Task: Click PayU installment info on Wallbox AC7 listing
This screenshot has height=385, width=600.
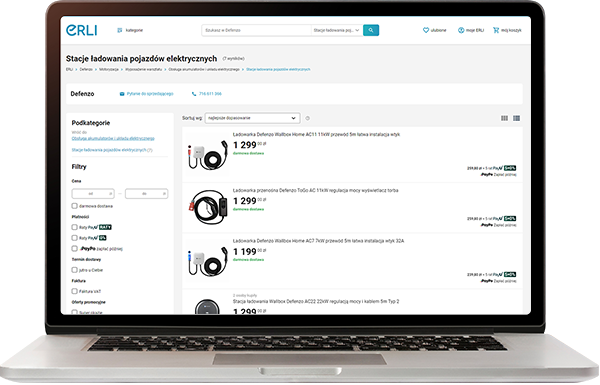Action: (491, 274)
